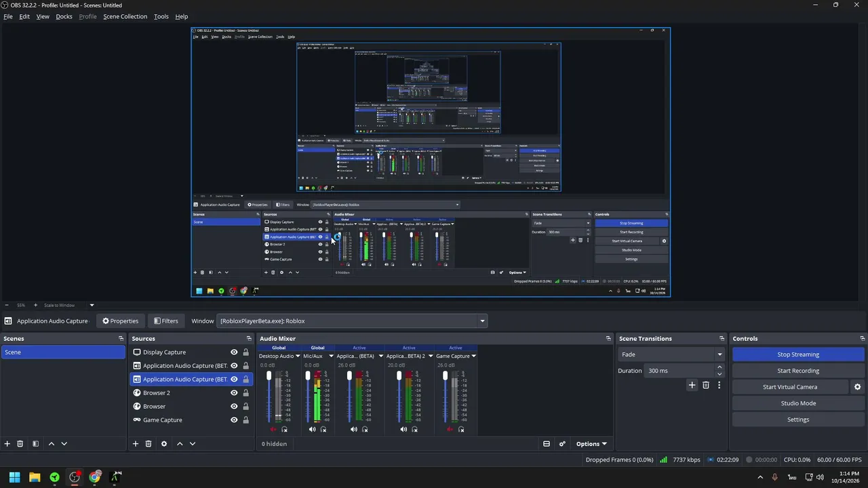
Task: Show hidden system tray icons
Action: click(760, 477)
